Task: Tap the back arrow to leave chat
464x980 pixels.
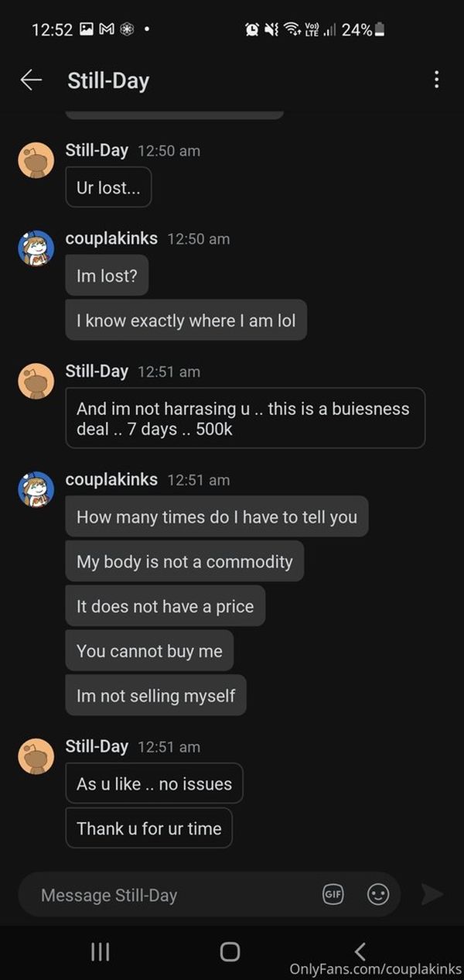Action: [31, 80]
